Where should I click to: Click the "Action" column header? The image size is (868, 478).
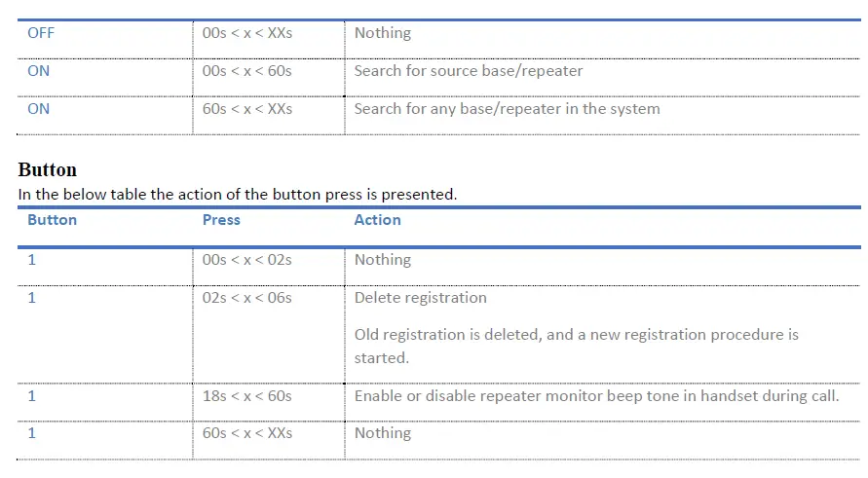pos(377,220)
